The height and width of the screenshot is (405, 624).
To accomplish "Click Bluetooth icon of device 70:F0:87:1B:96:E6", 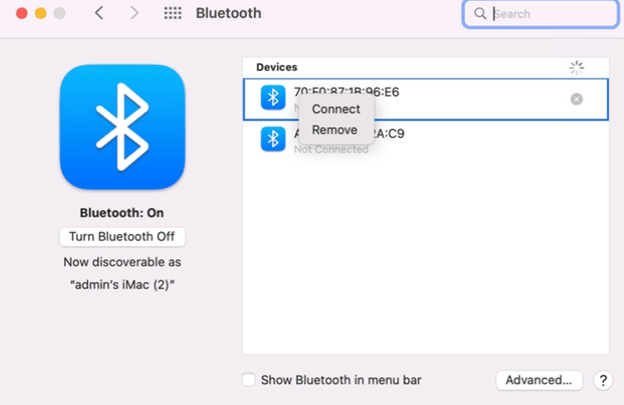I will pos(273,97).
